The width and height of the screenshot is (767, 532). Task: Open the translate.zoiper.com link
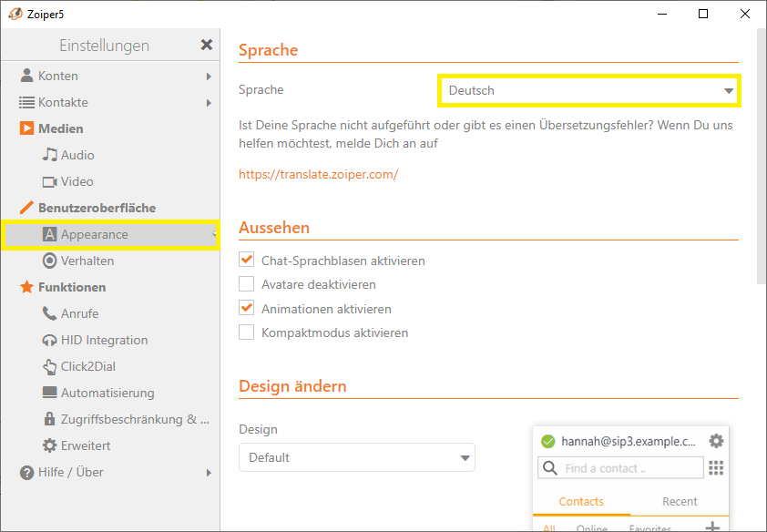(319, 175)
